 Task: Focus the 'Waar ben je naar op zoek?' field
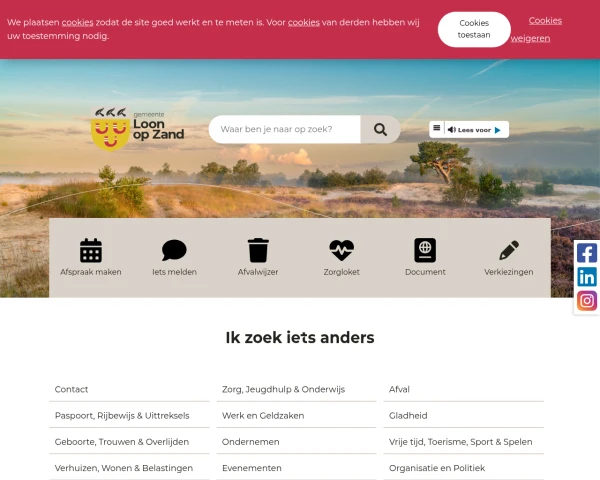point(284,129)
